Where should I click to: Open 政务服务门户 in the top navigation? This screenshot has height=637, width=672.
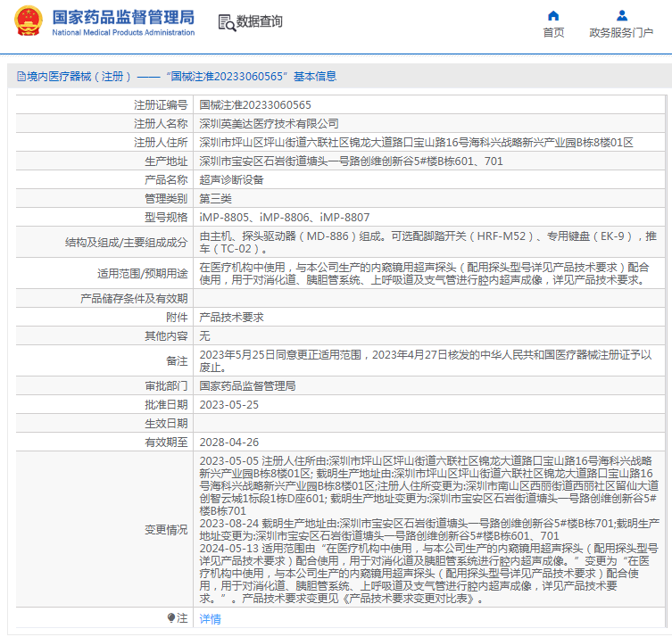point(621,33)
